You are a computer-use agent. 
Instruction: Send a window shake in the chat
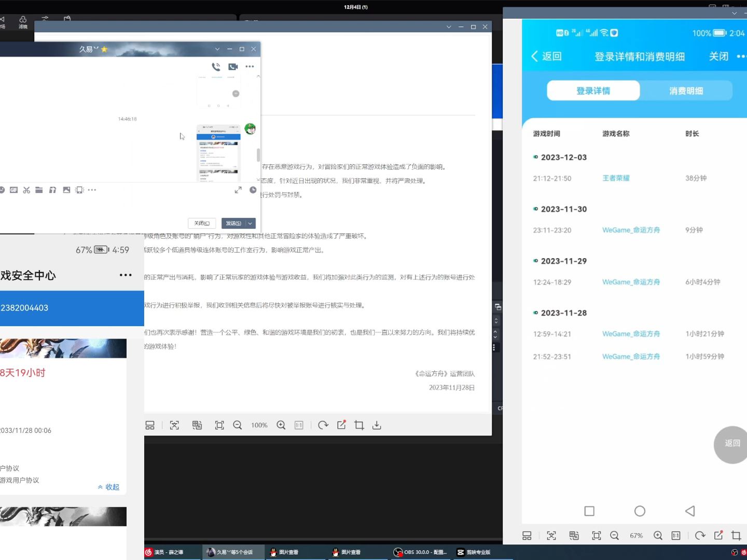pos(79,190)
